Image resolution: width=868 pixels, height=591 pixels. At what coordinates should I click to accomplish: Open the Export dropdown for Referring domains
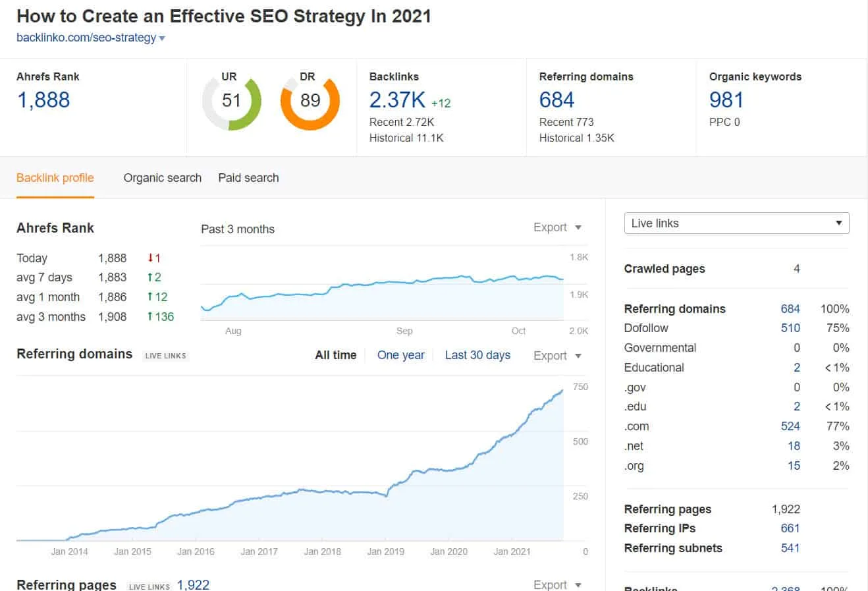pyautogui.click(x=556, y=355)
